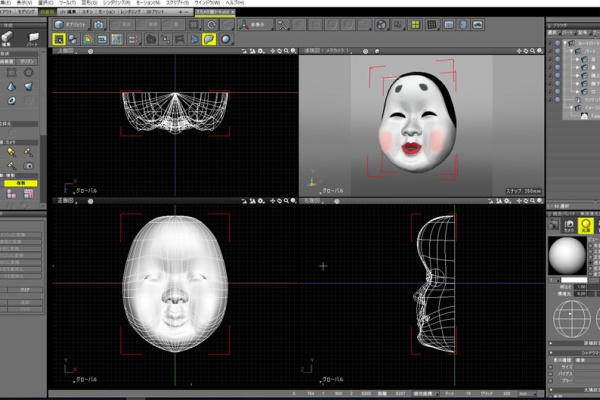Click the Edit tool button in creation panel
The image size is (600, 400).
click(x=7, y=39)
